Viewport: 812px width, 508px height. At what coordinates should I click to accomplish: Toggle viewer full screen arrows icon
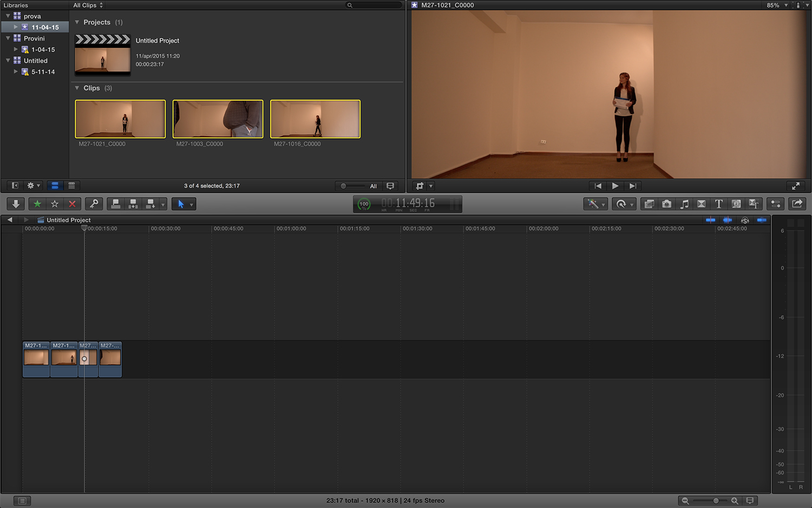pyautogui.click(x=796, y=186)
